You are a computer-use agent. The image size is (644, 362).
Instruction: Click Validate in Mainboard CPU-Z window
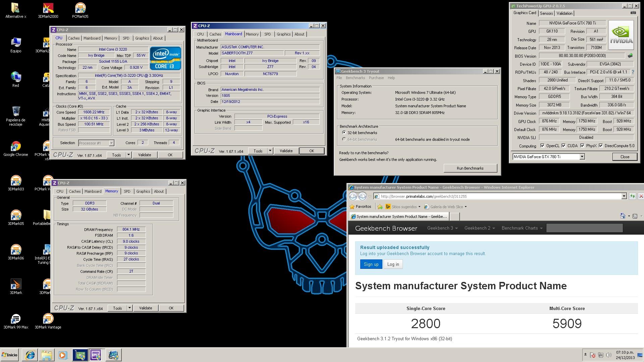pyautogui.click(x=286, y=151)
